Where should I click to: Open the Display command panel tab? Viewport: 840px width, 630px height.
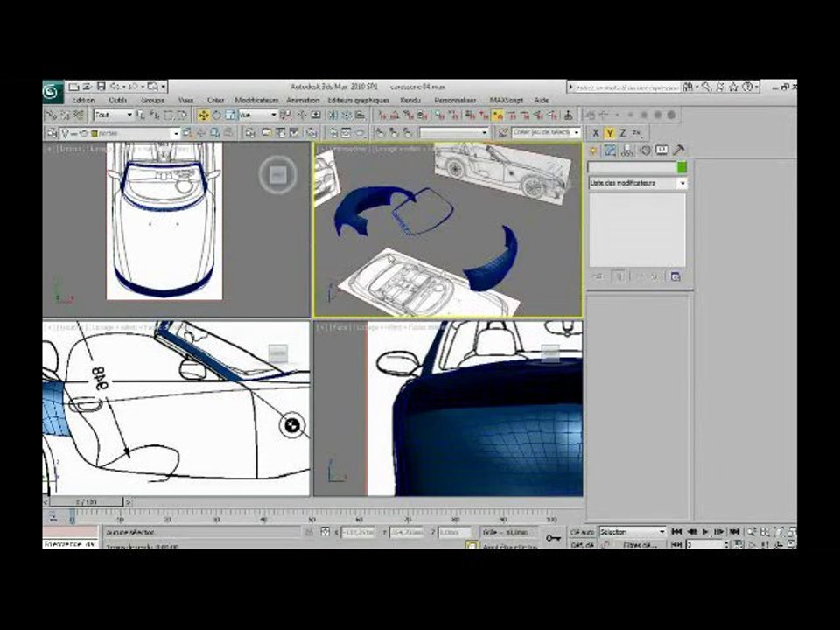[x=661, y=150]
